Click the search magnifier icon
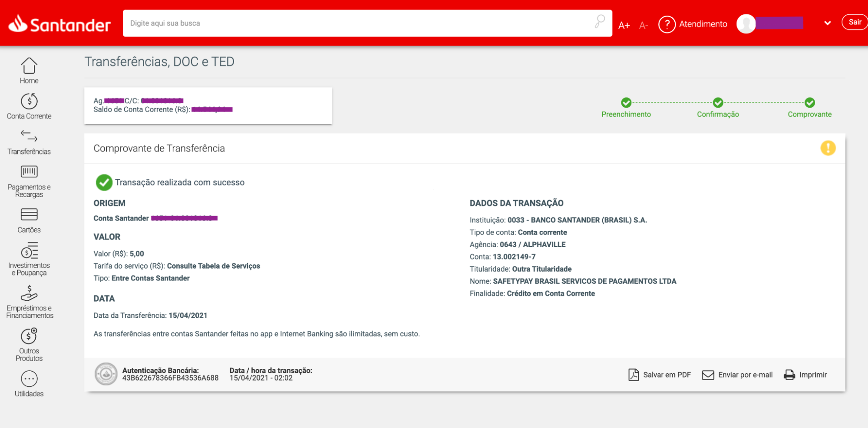Viewport: 868px width, 428px height. pos(600,22)
